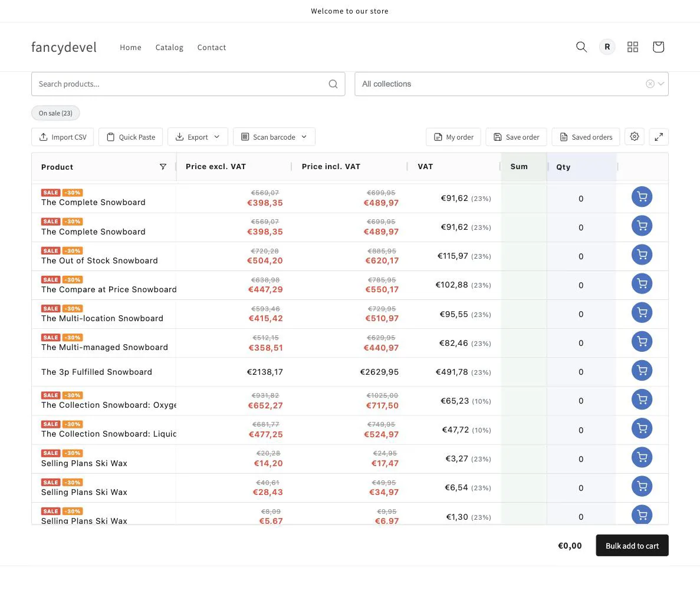Edit quantity for The Out of Stock Snowboard
The height and width of the screenshot is (594, 700).
581,256
